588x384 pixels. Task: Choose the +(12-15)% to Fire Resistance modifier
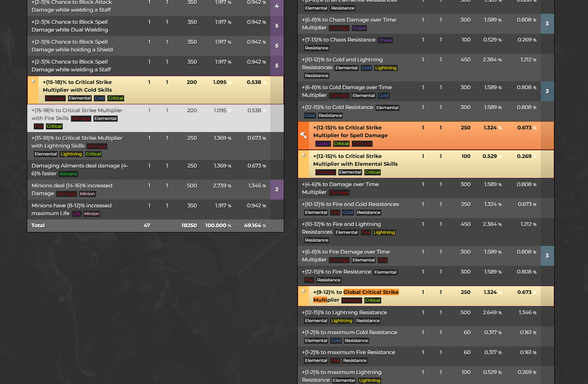pos(426,276)
